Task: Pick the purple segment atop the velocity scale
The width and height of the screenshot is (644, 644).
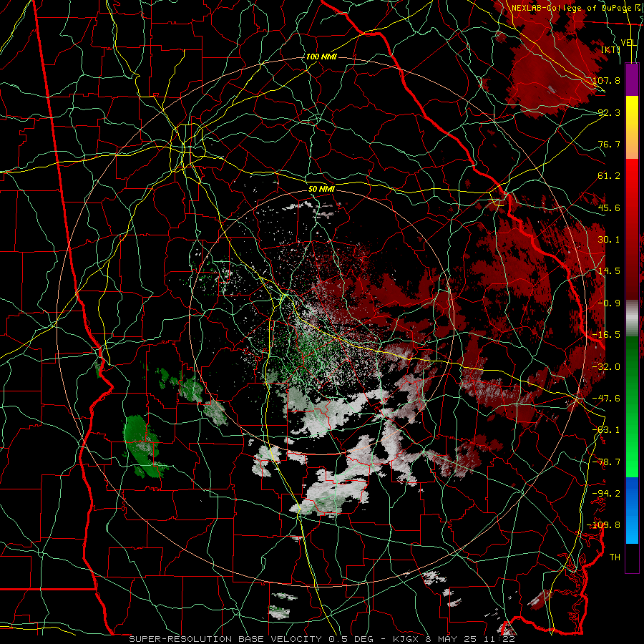Action: click(632, 79)
